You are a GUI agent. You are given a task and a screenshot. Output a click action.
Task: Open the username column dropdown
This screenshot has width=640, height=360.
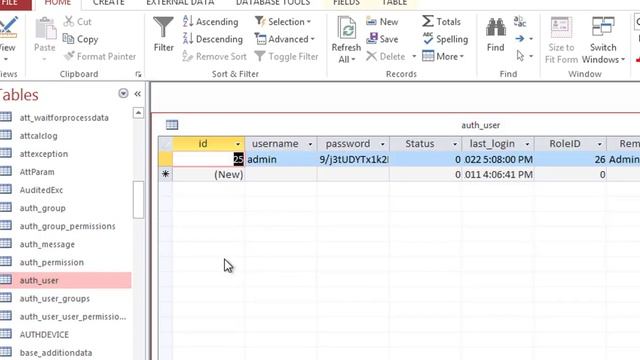coord(310,144)
